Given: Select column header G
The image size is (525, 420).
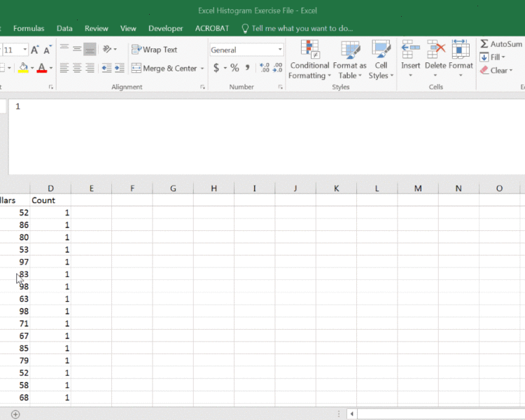Looking at the screenshot, I should (x=173, y=189).
